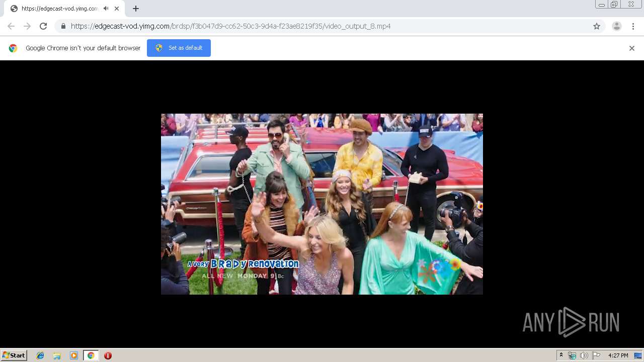Click the 4:27 PM system clock
Viewport: 644px width, 362px height.
point(618,355)
